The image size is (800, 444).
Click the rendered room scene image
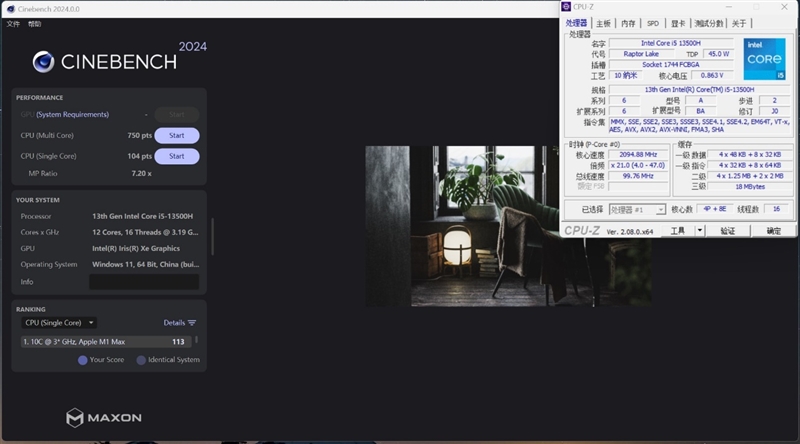click(508, 226)
